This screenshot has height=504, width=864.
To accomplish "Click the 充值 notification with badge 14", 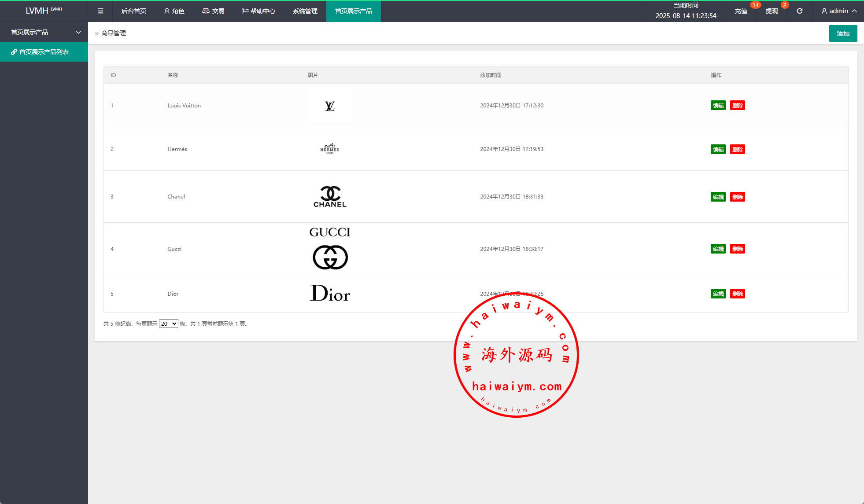I will coord(741,11).
